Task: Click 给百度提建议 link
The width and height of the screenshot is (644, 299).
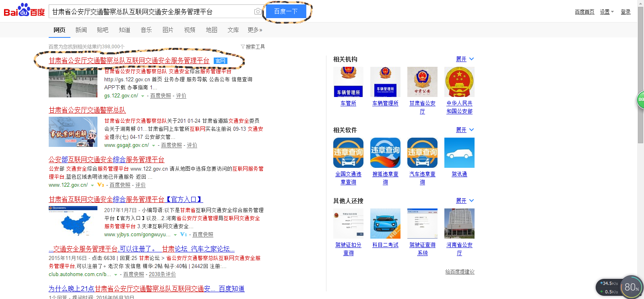Action: click(x=460, y=272)
